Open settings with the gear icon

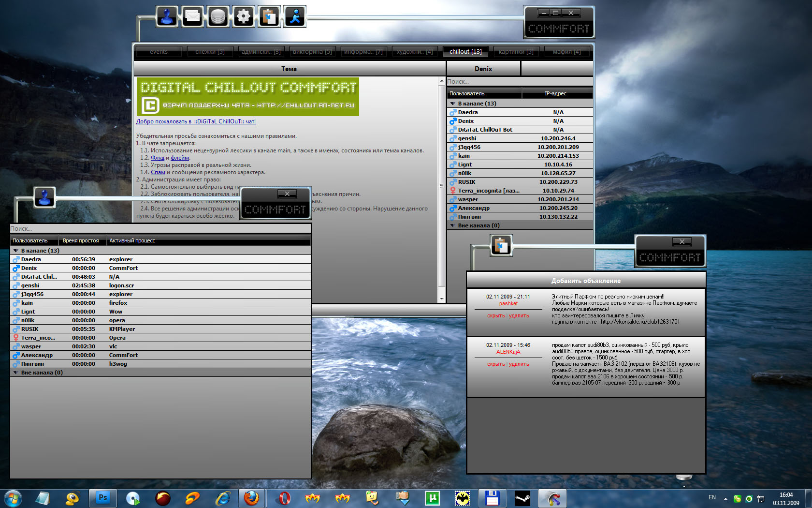(x=244, y=17)
